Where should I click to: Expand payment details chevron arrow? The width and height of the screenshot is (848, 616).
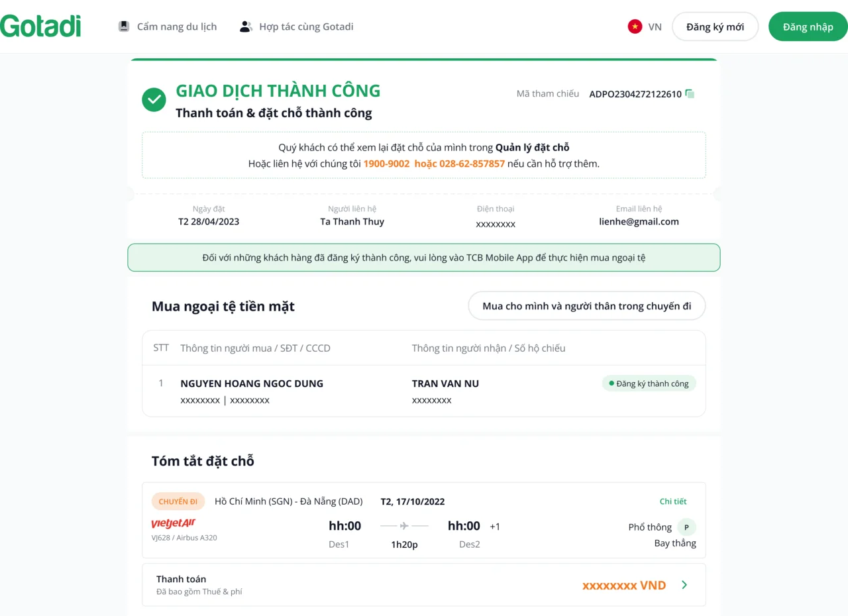(684, 585)
